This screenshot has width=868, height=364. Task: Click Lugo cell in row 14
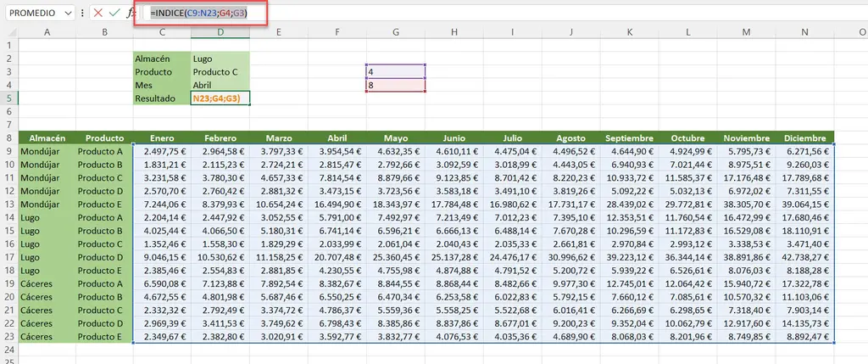click(47, 217)
